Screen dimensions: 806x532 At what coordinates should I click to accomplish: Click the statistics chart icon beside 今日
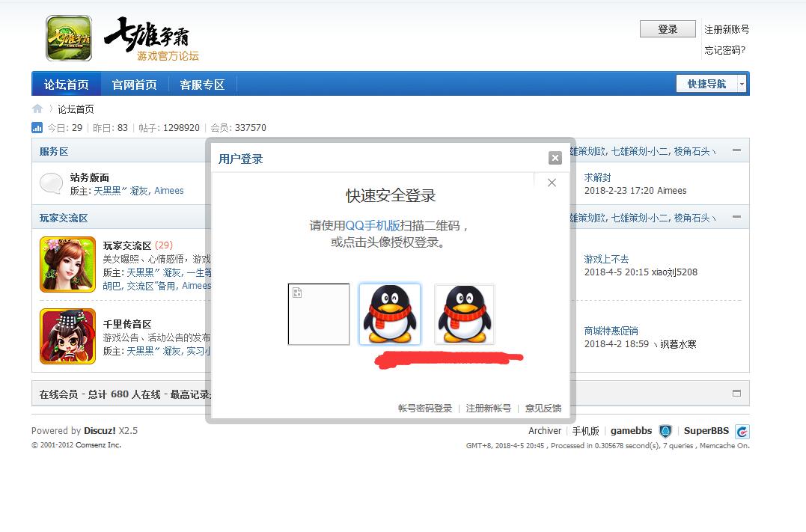pos(37,128)
